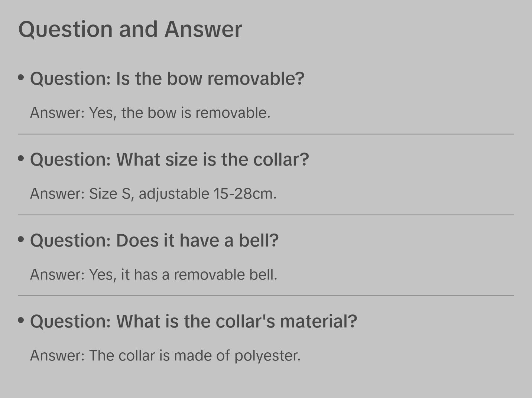Click the bullet next to the bell question

point(21,239)
